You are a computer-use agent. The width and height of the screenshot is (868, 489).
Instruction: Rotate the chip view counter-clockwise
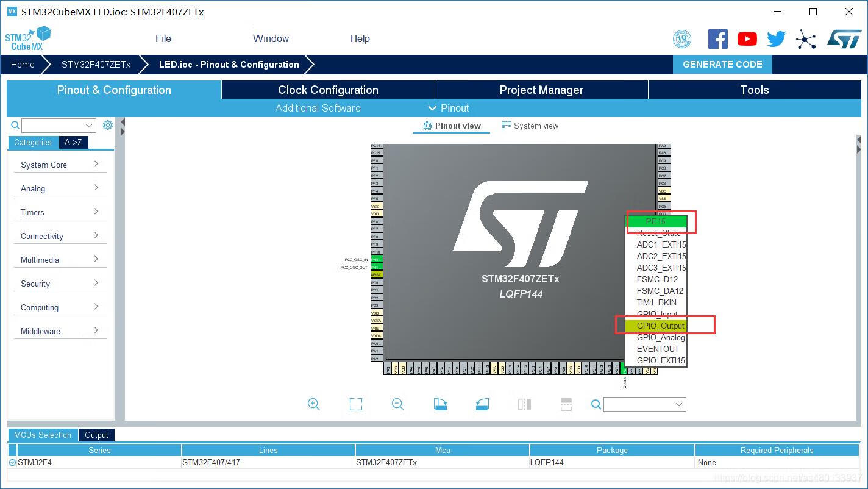pos(482,404)
